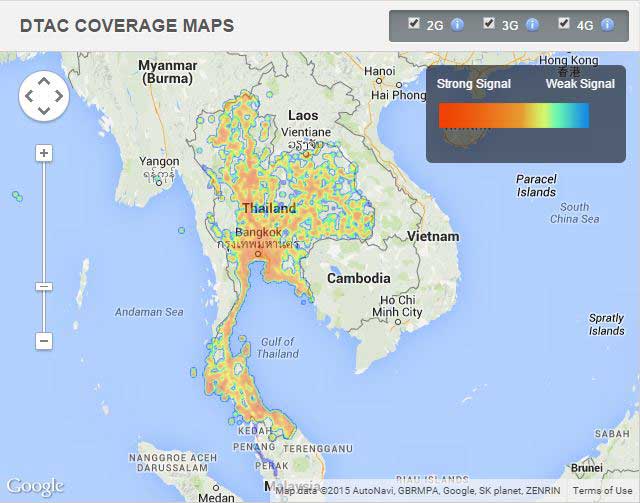The width and height of the screenshot is (640, 503).
Task: Click the Cambodia country label
Action: 359,278
